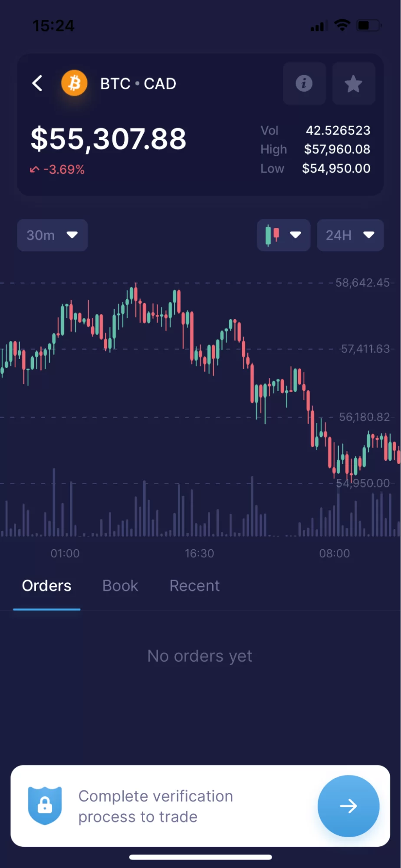Switch to the Recent tab
The image size is (401, 868).
point(194,586)
